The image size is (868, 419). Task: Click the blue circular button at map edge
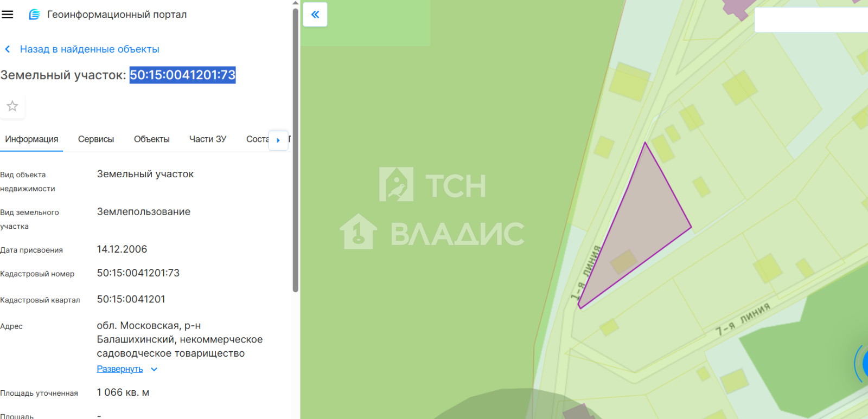pos(863,363)
